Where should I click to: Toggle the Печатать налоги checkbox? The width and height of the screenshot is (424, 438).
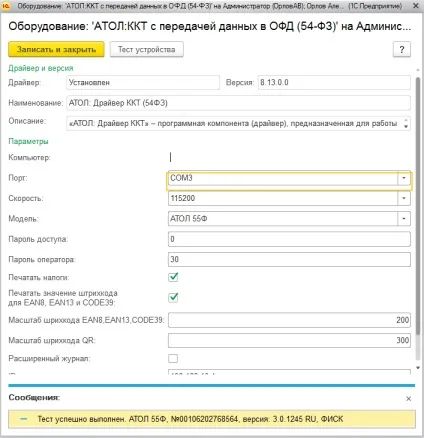click(173, 277)
